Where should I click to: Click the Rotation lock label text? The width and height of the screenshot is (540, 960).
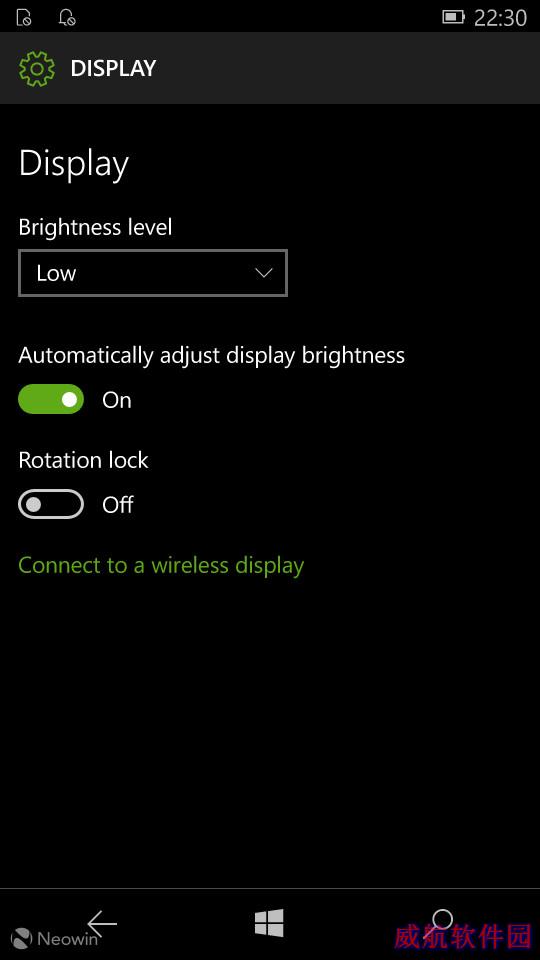(83, 460)
